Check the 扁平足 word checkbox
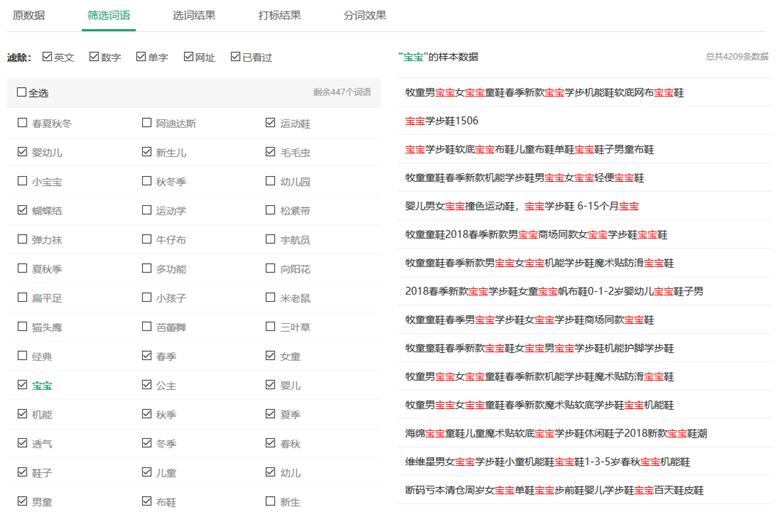 22,297
